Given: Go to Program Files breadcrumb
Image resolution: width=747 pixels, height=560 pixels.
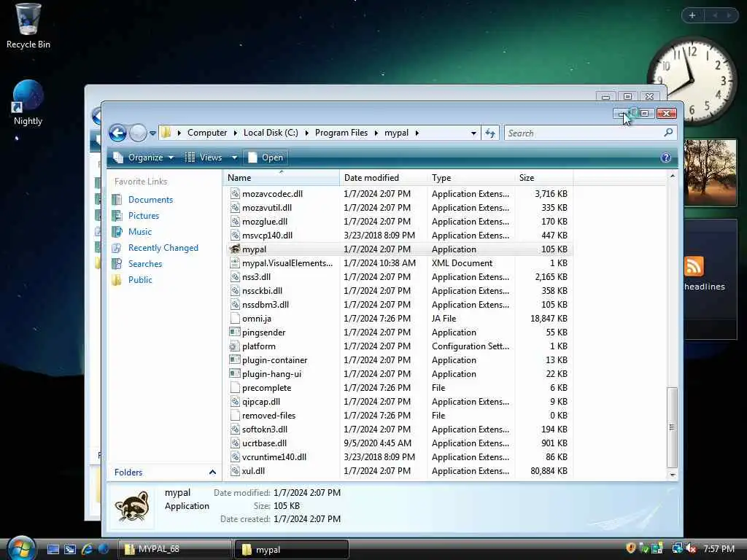Looking at the screenshot, I should coord(341,133).
